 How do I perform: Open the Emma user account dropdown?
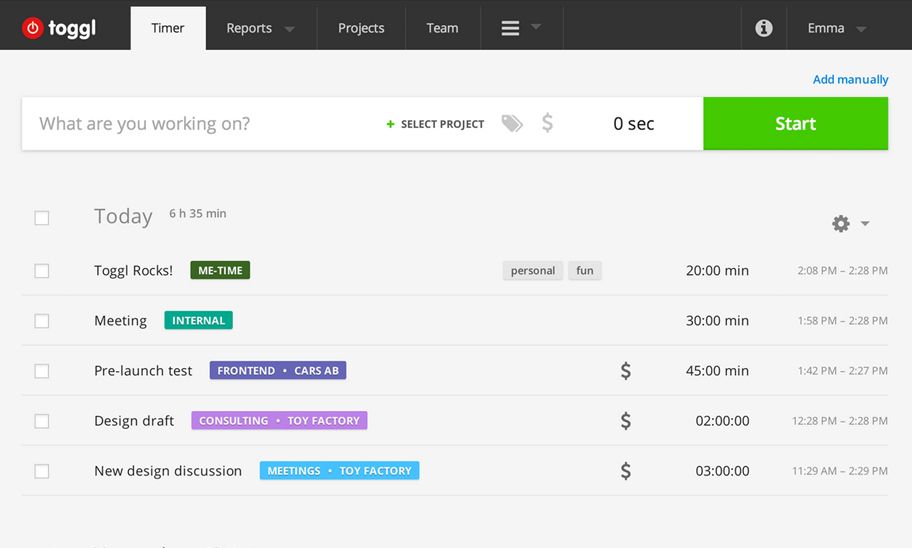pyautogui.click(x=836, y=28)
